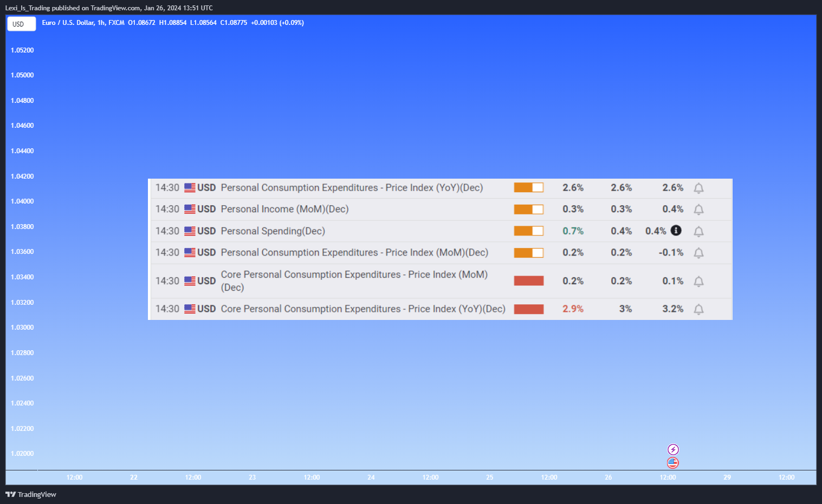822x504 pixels.
Task: Click the orange volatility bar for Personal Income
Action: pos(529,210)
